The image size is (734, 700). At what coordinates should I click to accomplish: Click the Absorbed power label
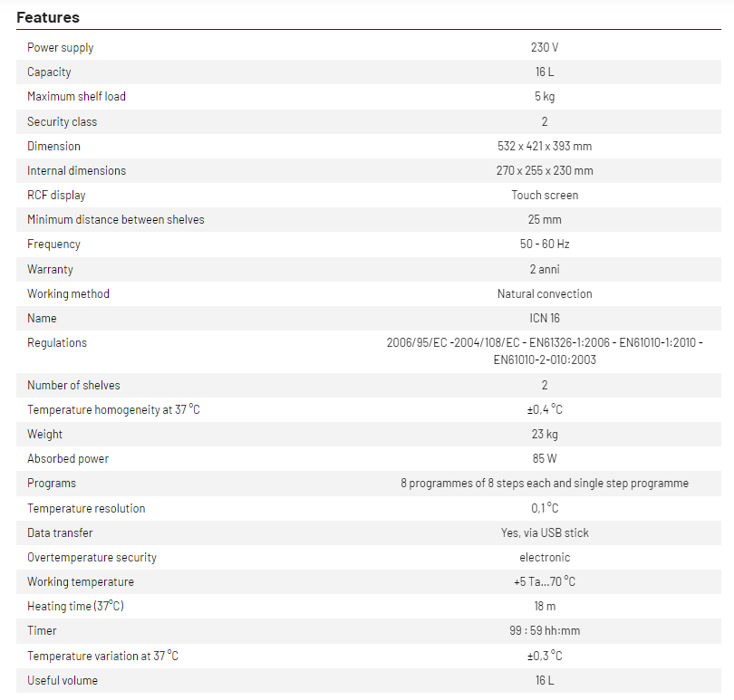[68, 458]
